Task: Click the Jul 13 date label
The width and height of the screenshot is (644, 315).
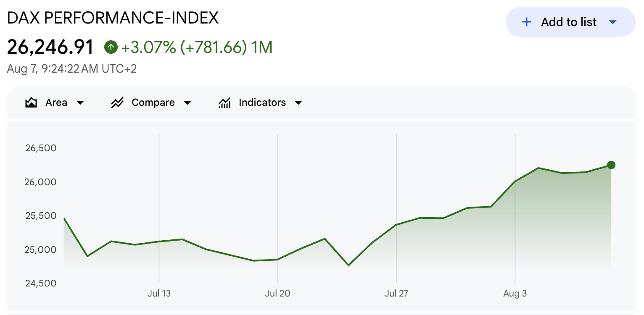Action: tap(159, 293)
